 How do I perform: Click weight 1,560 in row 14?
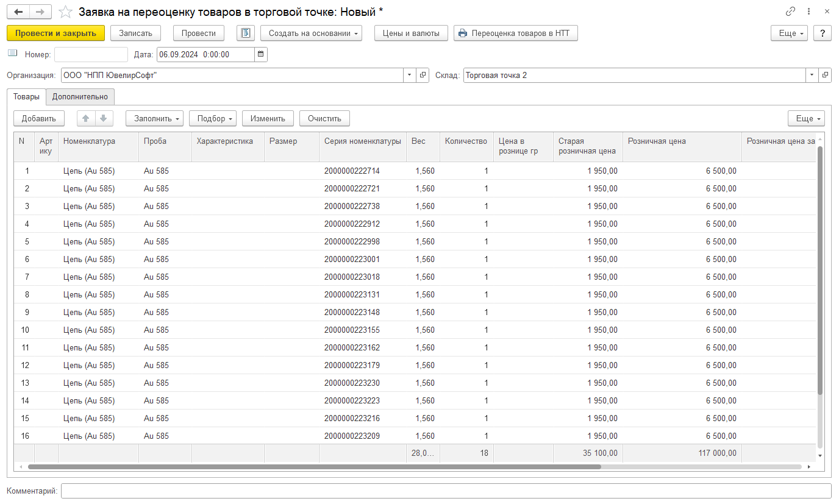point(423,400)
